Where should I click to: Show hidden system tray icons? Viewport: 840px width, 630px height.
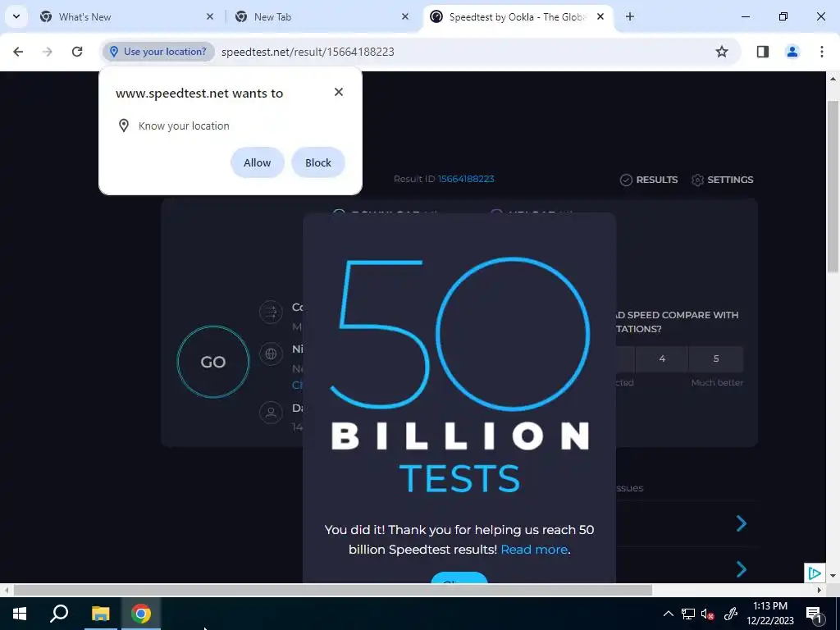[x=668, y=614]
